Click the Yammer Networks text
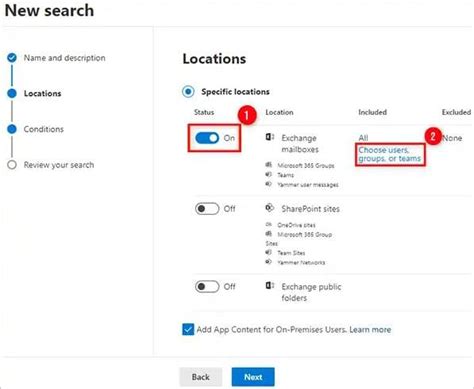Screen dimensions: 474x389 pyautogui.click(x=301, y=262)
